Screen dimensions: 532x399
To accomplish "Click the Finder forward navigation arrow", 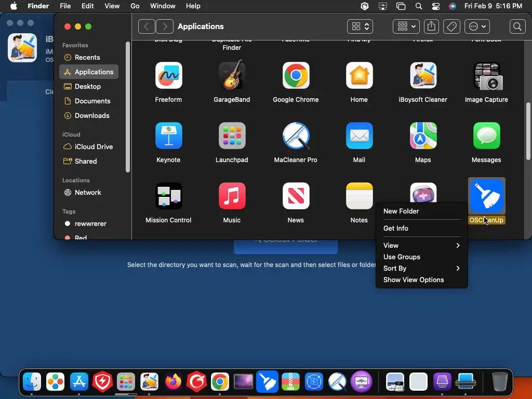I will pos(165,26).
